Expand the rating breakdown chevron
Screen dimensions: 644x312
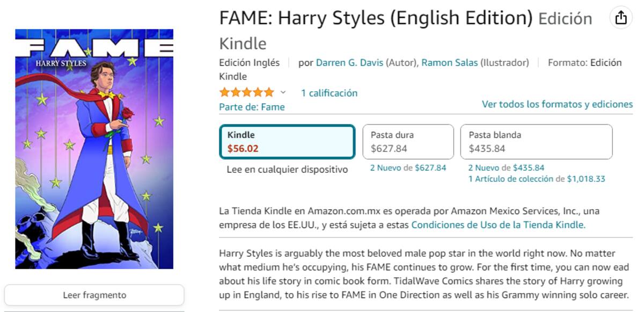(283, 93)
